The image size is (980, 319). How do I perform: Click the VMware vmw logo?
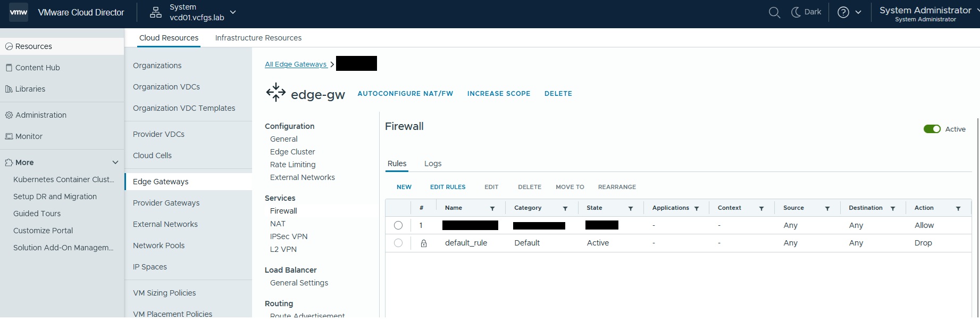tap(19, 12)
